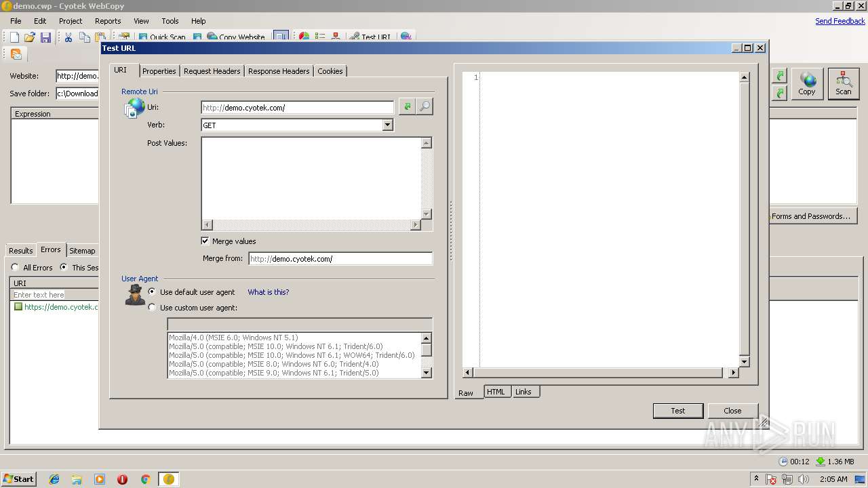Open Opera browser from the taskbar
Screen dimensions: 868x488
122,479
